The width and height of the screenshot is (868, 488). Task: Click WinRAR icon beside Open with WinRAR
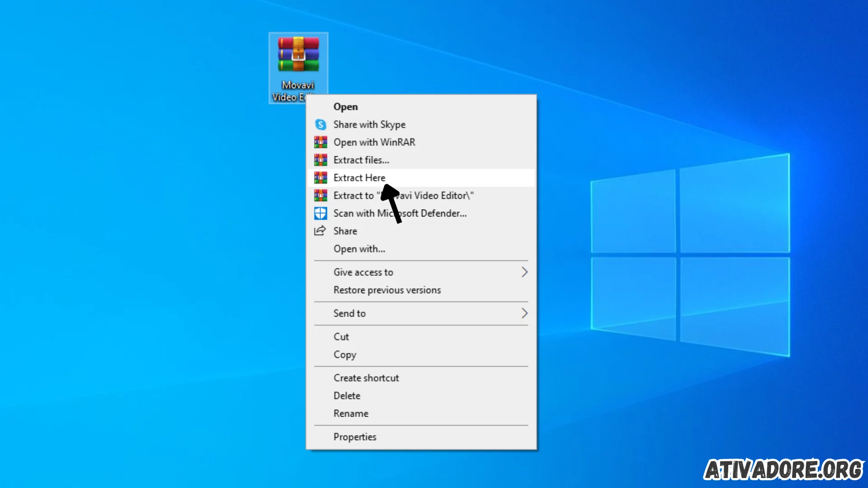(321, 142)
